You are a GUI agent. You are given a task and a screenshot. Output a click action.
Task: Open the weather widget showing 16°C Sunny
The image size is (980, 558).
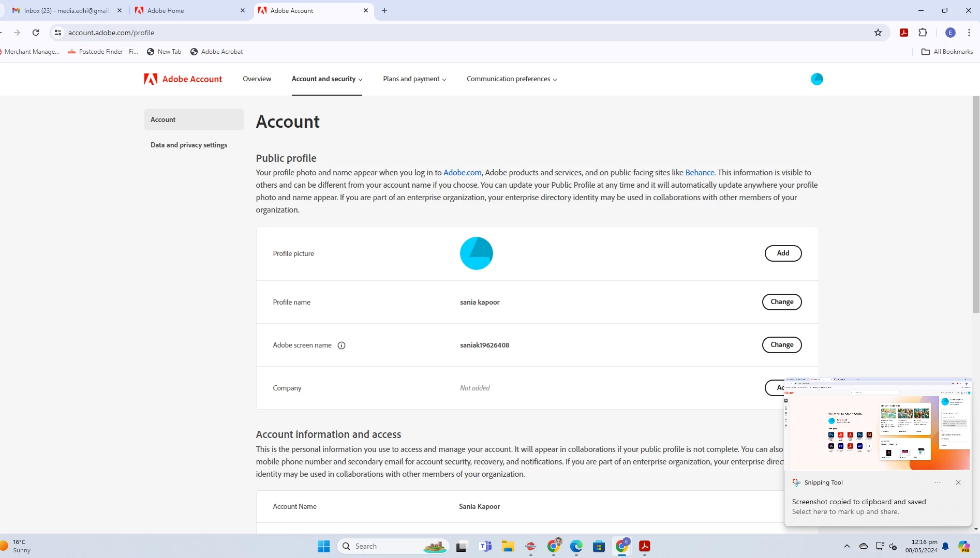click(x=17, y=546)
